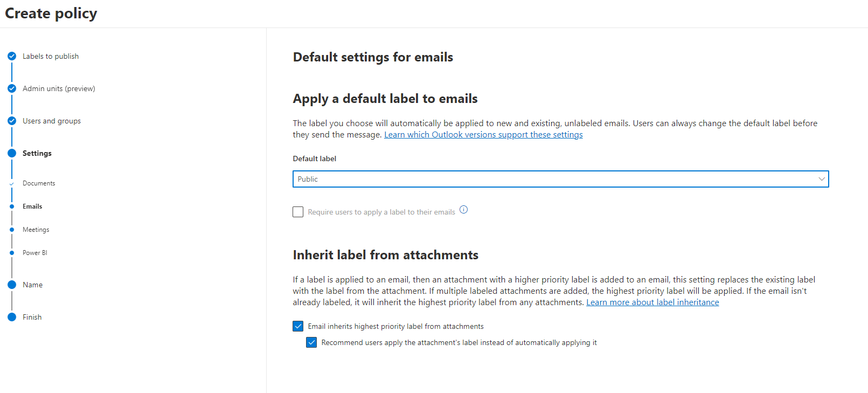Click the Apply a default label to emails heading

point(385,99)
